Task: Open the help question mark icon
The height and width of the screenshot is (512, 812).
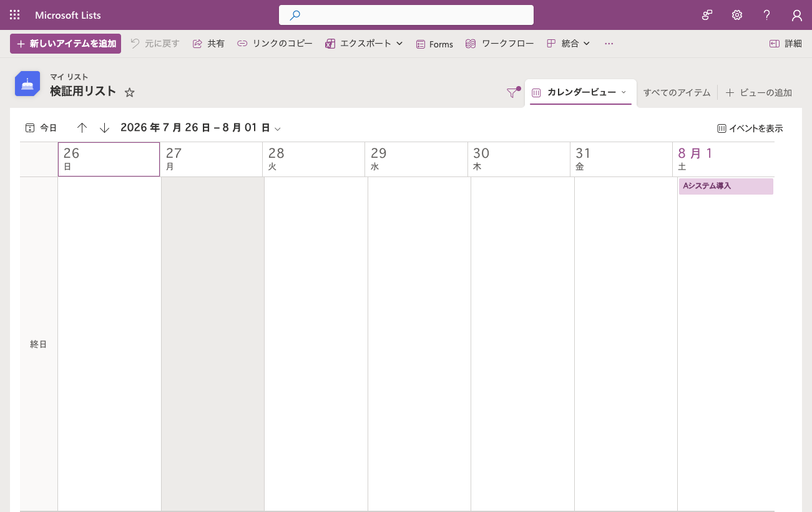Action: coord(767,15)
